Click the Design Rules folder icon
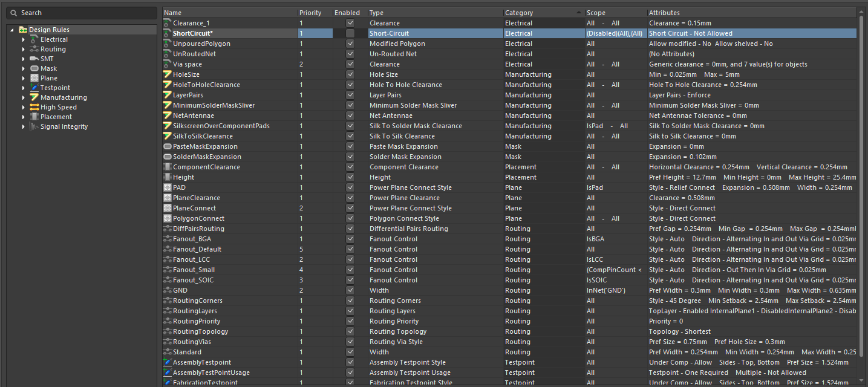This screenshot has height=387, width=868. (23, 30)
